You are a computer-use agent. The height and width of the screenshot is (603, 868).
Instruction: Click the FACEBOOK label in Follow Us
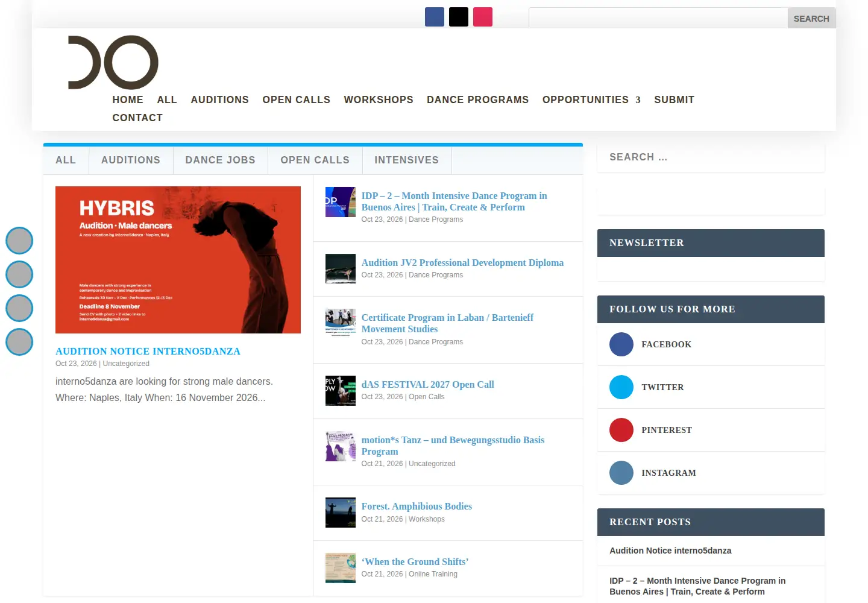667,344
